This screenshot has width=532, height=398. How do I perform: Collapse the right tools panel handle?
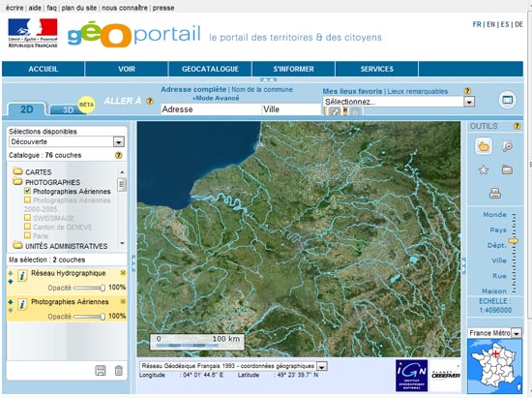click(463, 265)
